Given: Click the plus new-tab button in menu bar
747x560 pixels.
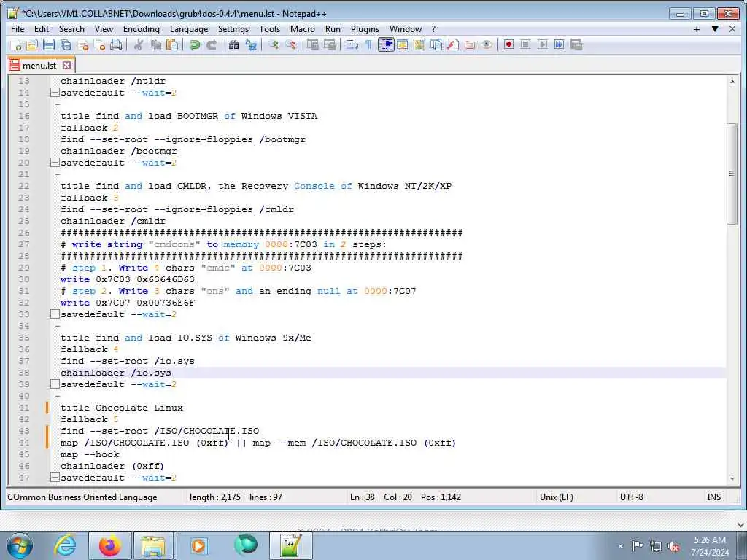Looking at the screenshot, I should (697, 29).
